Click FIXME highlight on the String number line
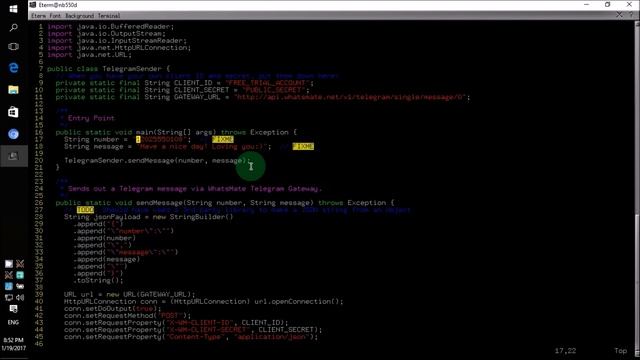Viewport: 640px width, 360px height. click(x=222, y=139)
